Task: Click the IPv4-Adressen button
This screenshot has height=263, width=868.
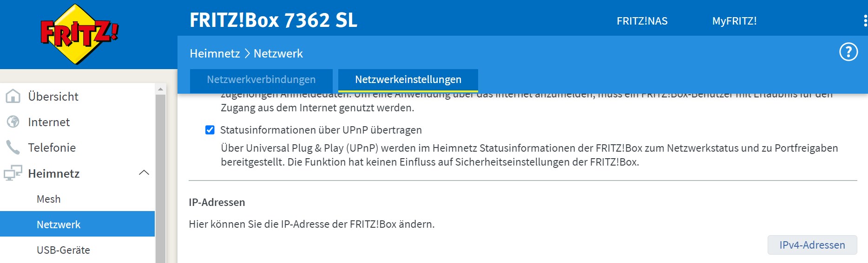Action: click(x=812, y=245)
